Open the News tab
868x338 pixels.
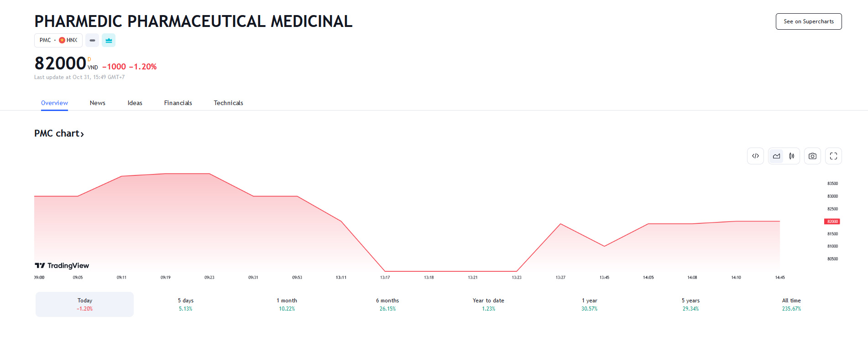coord(98,103)
